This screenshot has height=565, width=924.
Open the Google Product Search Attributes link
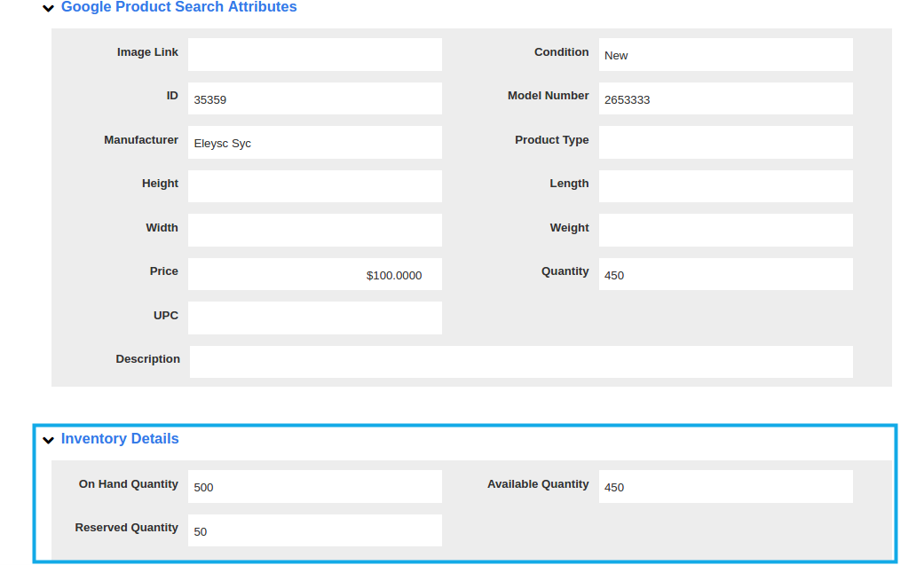[177, 8]
